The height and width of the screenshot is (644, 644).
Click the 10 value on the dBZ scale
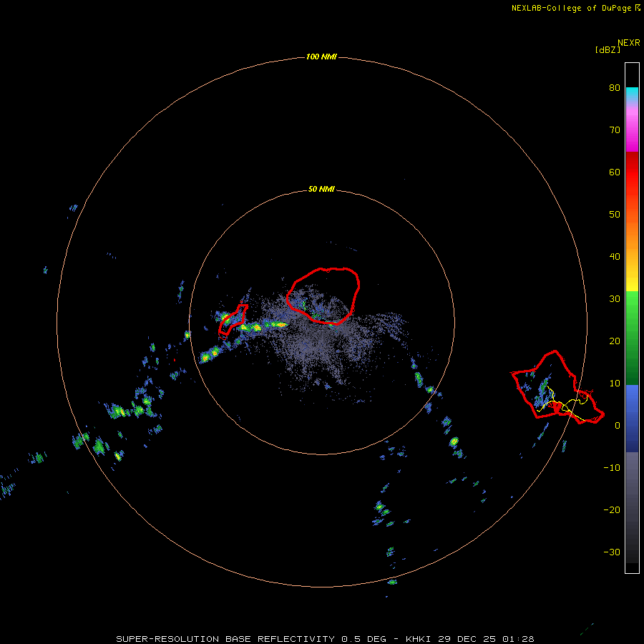pyautogui.click(x=615, y=384)
